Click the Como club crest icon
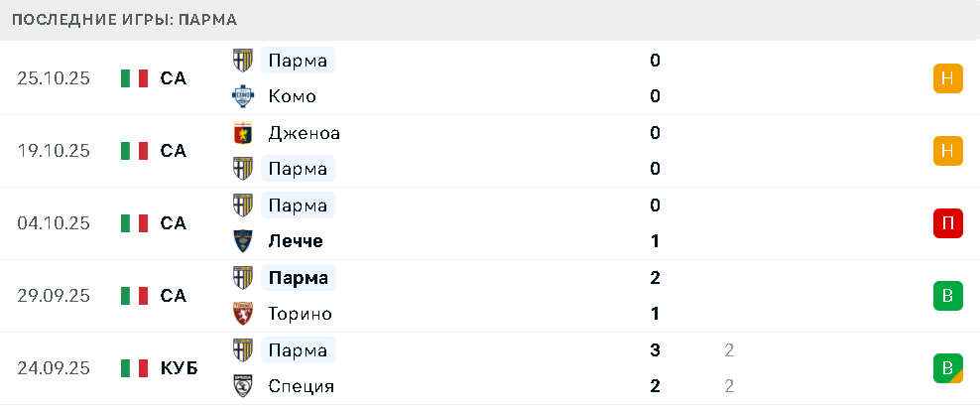Image resolution: width=980 pixels, height=412 pixels. [243, 96]
